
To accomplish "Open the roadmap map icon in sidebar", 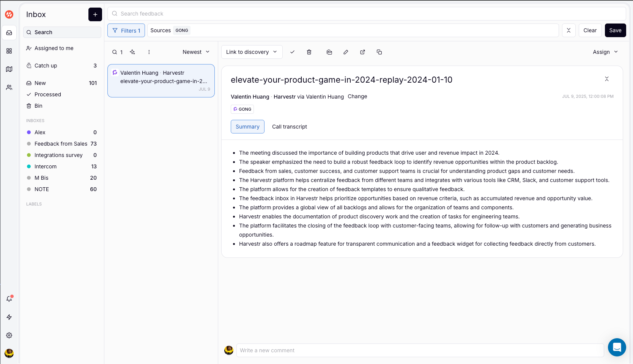I will pos(9,69).
